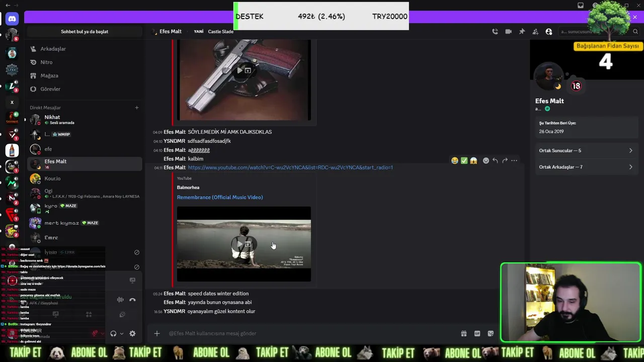Forward the message with the forward arrow
The image size is (644, 362).
tap(505, 160)
